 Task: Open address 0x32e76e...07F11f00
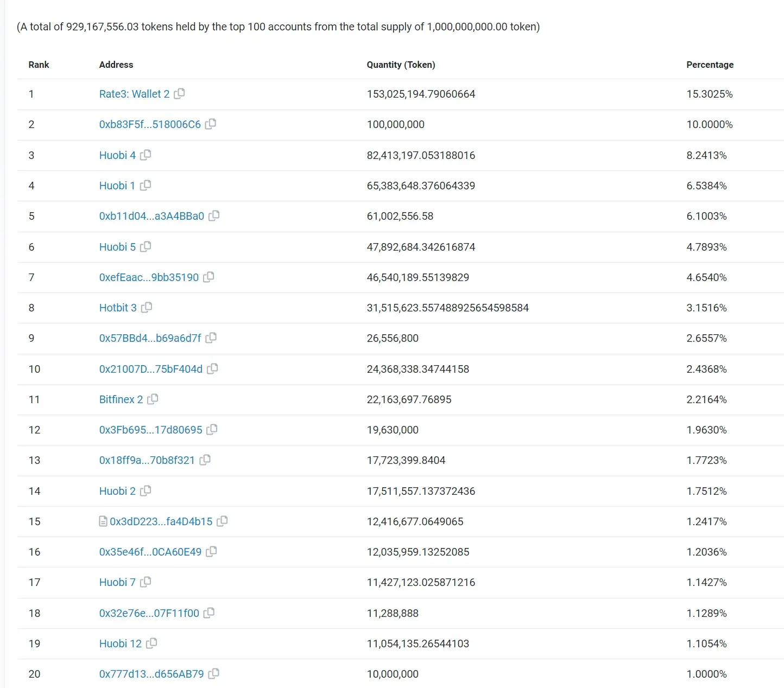pos(149,613)
